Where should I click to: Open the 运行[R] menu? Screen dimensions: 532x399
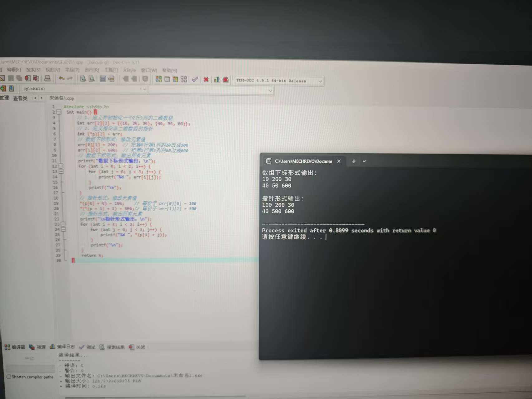pos(92,70)
